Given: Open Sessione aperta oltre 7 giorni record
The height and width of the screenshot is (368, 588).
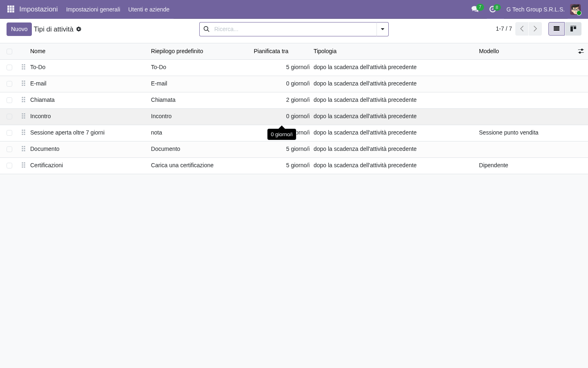Looking at the screenshot, I should coord(67,132).
